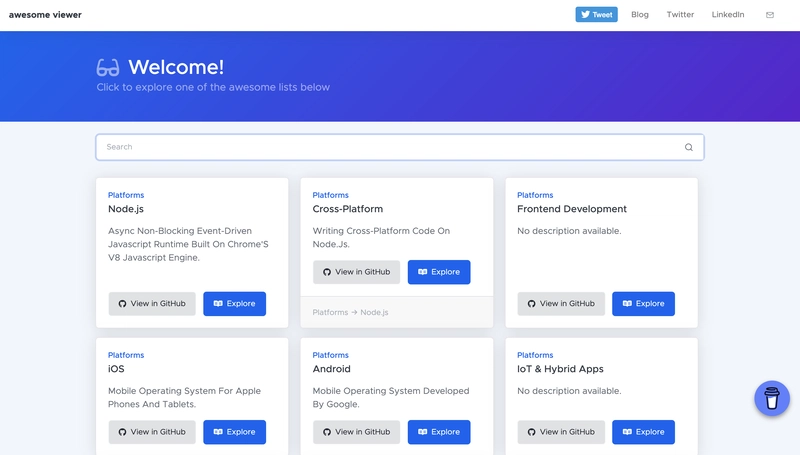The width and height of the screenshot is (800, 455).
Task: Click the book icon on Node.js Explore
Action: click(218, 304)
